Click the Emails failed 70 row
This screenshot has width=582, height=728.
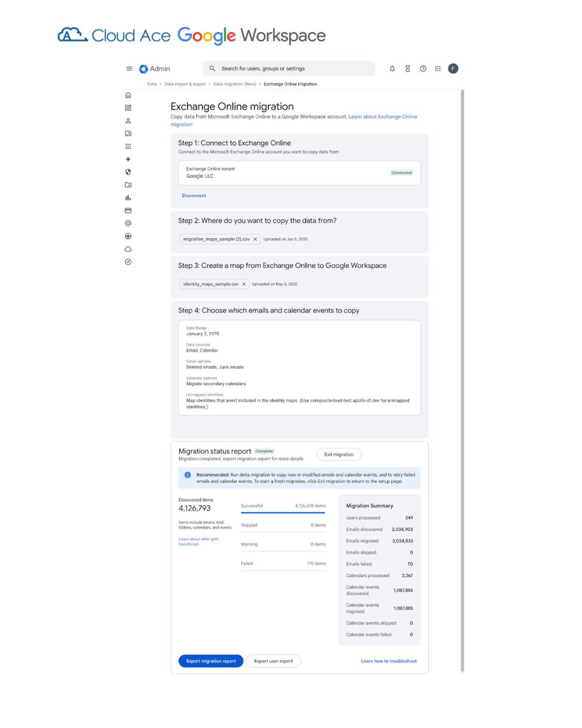click(x=379, y=564)
